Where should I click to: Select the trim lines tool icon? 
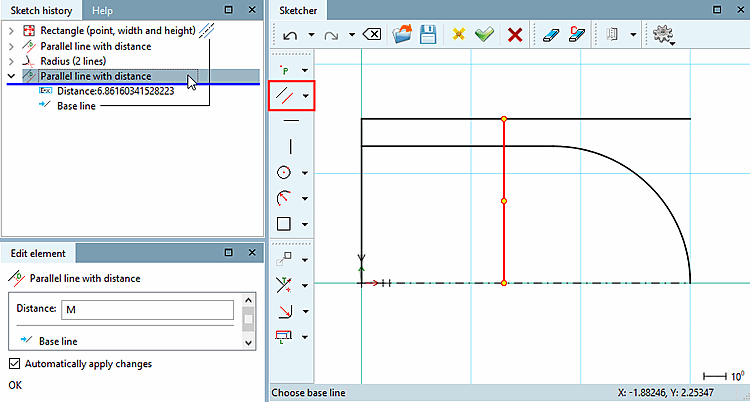coord(284,285)
